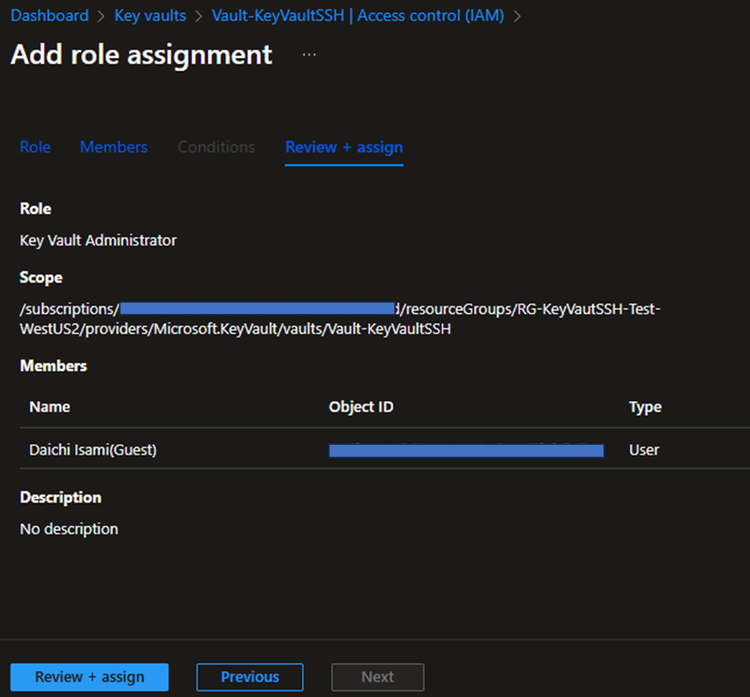
Task: Select the Daichi Isami(Guest) member row
Action: tap(93, 450)
